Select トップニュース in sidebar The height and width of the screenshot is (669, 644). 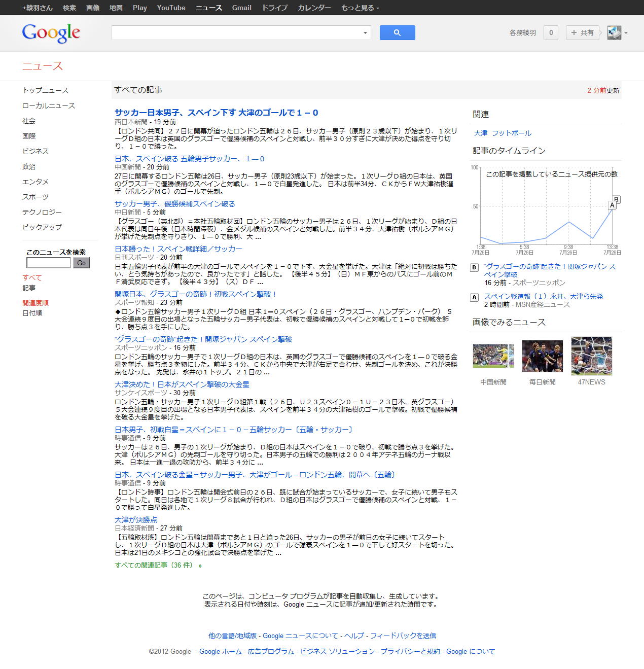pos(46,90)
